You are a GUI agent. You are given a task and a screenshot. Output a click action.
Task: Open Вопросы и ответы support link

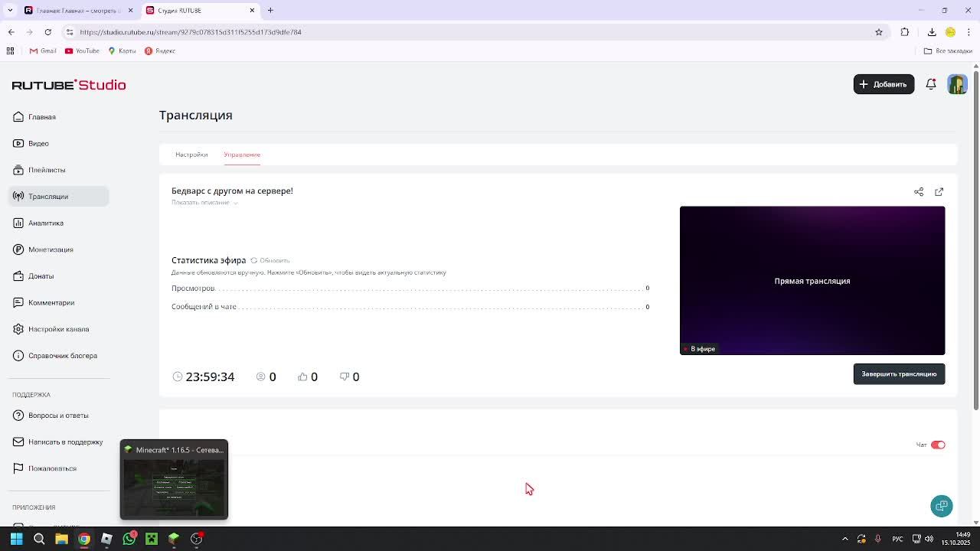pyautogui.click(x=59, y=416)
